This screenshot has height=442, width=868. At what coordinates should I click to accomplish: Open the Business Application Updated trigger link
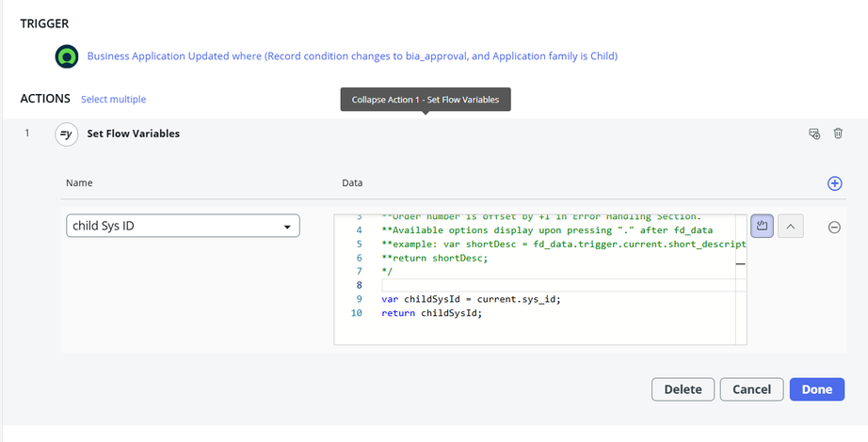coord(352,56)
